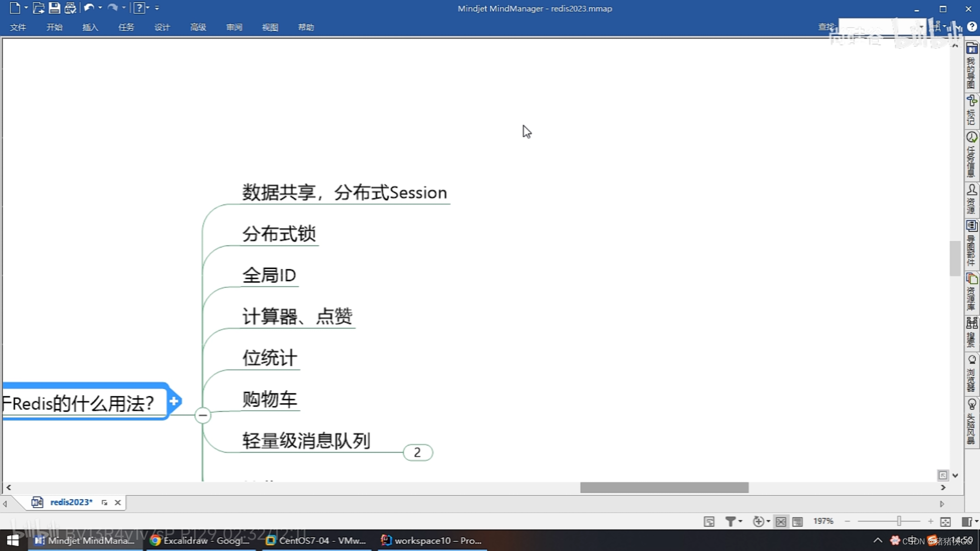Collapse the Redis usage branch with minus button
The width and height of the screenshot is (980, 551).
(x=203, y=415)
